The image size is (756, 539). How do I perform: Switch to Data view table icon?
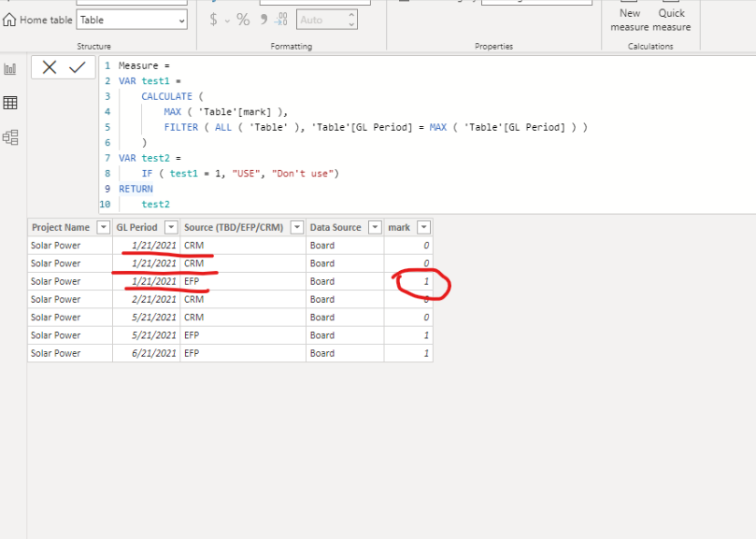tap(10, 103)
